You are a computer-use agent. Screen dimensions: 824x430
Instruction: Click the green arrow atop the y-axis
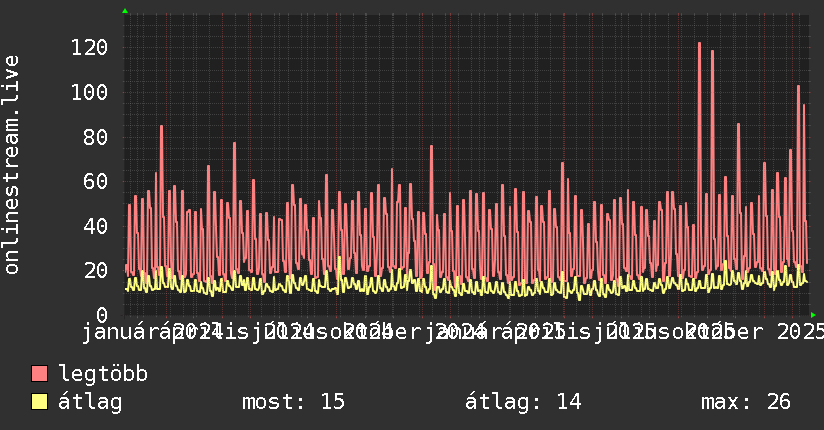[x=125, y=11]
